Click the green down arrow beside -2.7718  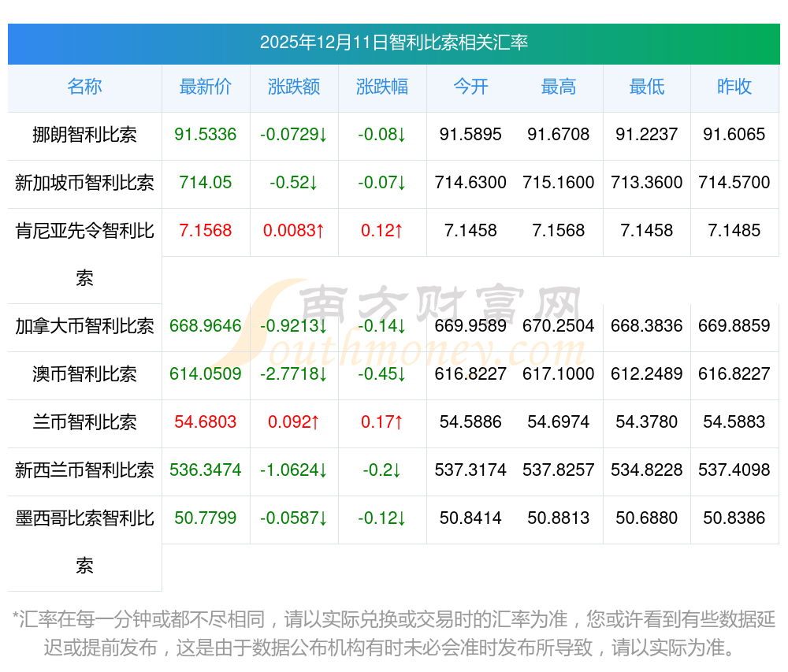323,374
